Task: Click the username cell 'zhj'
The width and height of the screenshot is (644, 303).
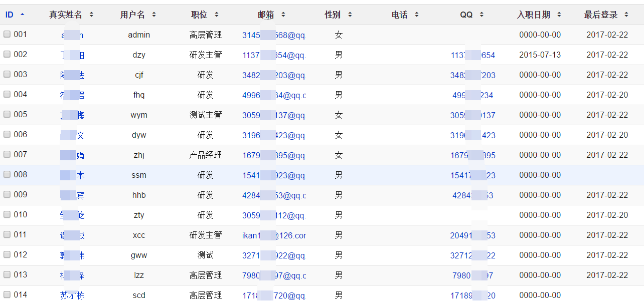Action: pos(139,155)
